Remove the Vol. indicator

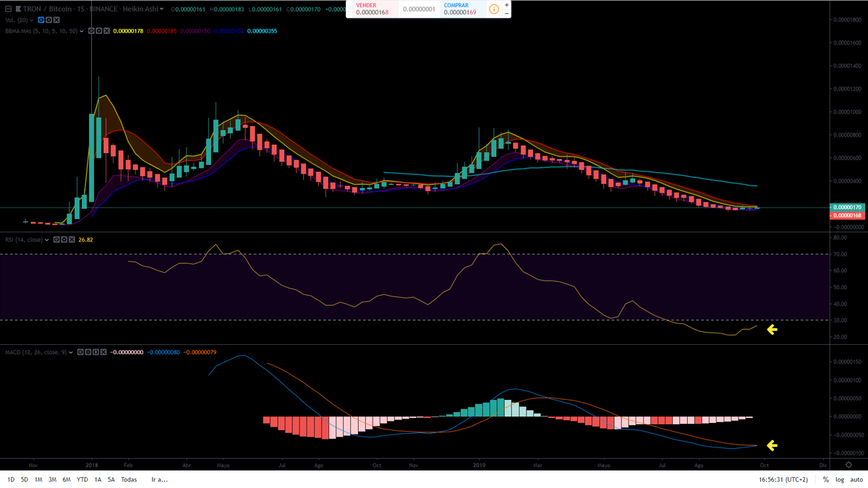tap(56, 20)
